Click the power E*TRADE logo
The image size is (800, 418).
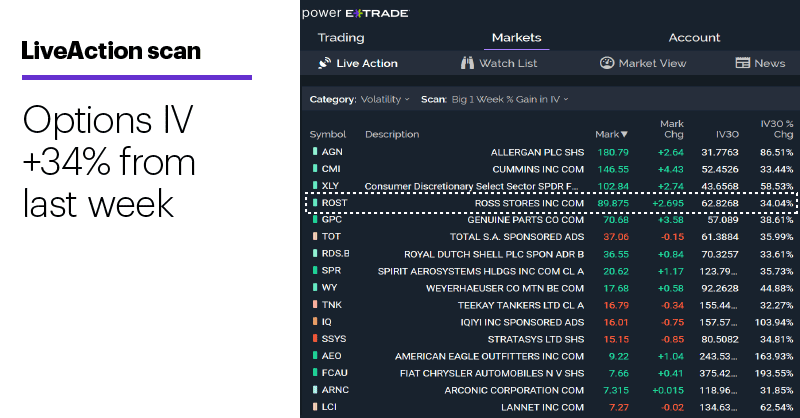(x=355, y=13)
